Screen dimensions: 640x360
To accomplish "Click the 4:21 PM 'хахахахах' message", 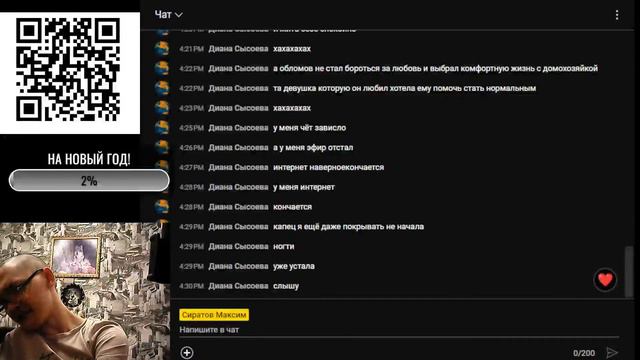I will [x=292, y=49].
